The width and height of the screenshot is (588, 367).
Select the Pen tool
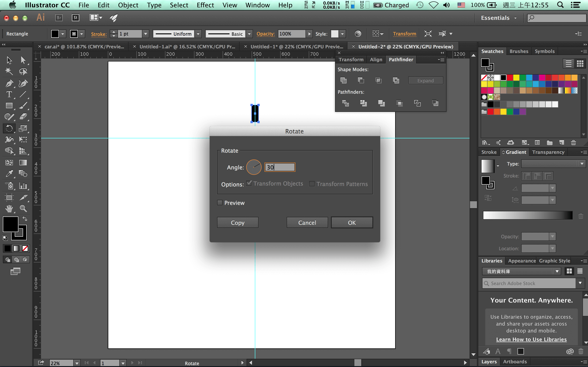(x=9, y=83)
